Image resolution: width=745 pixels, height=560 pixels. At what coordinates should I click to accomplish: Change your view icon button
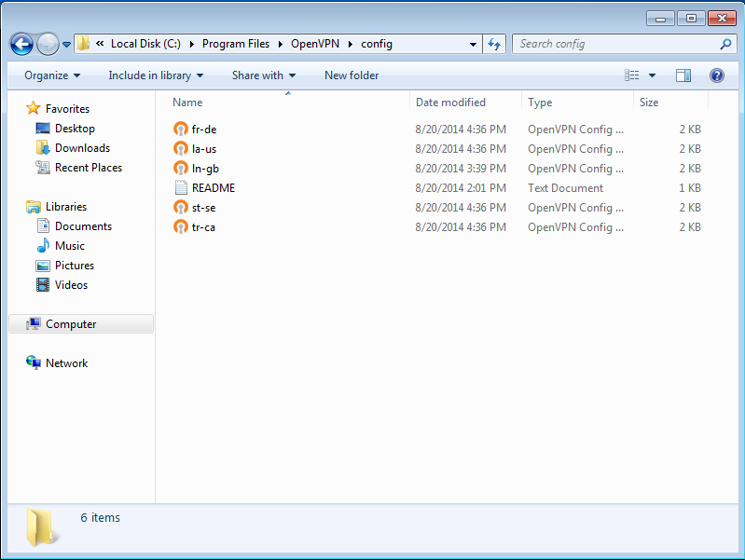632,75
